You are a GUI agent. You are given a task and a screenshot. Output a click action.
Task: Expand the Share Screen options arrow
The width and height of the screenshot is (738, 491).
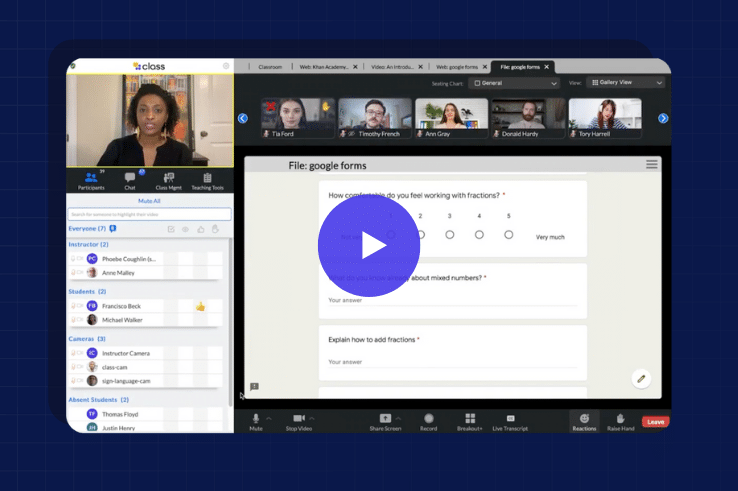coord(398,418)
